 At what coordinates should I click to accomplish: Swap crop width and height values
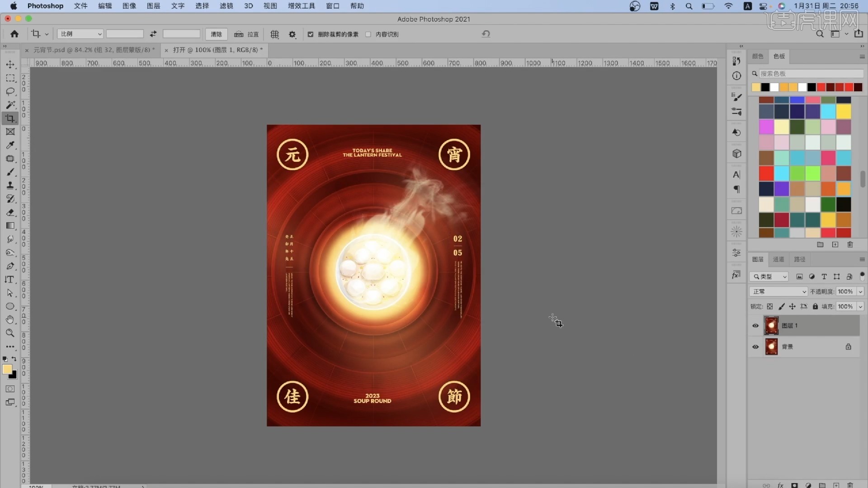click(x=153, y=34)
